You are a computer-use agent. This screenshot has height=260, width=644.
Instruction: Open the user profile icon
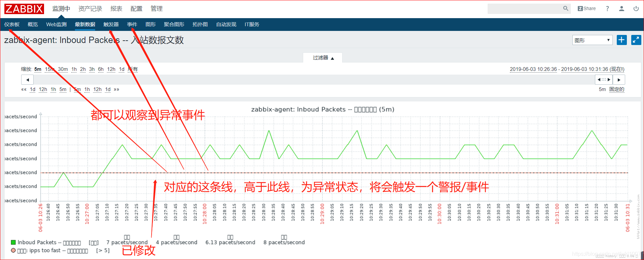click(x=621, y=9)
